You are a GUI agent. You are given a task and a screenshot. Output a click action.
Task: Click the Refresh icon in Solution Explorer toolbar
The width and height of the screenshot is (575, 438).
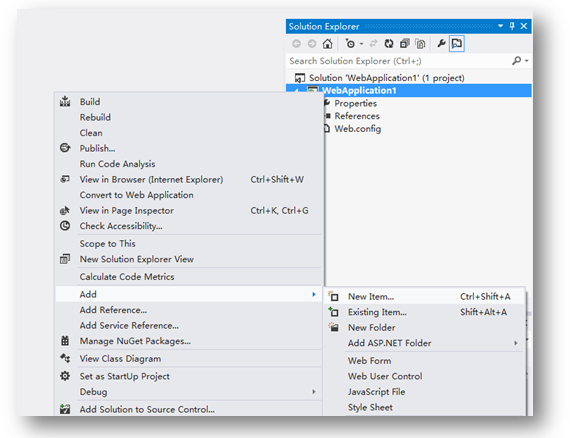389,44
